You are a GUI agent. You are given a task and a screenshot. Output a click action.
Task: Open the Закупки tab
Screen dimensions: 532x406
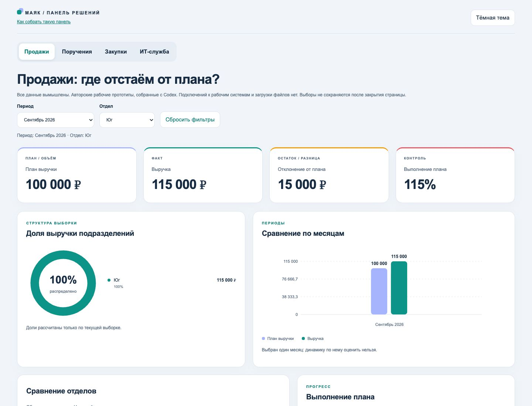pos(116,52)
